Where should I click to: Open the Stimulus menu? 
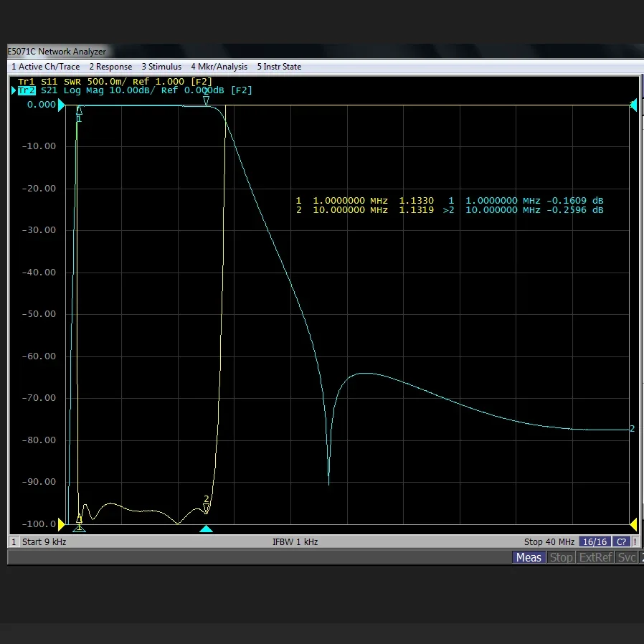coord(161,67)
